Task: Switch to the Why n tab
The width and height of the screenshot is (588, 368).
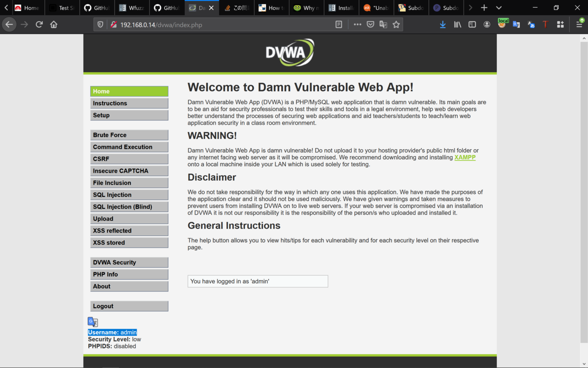Action: point(306,8)
